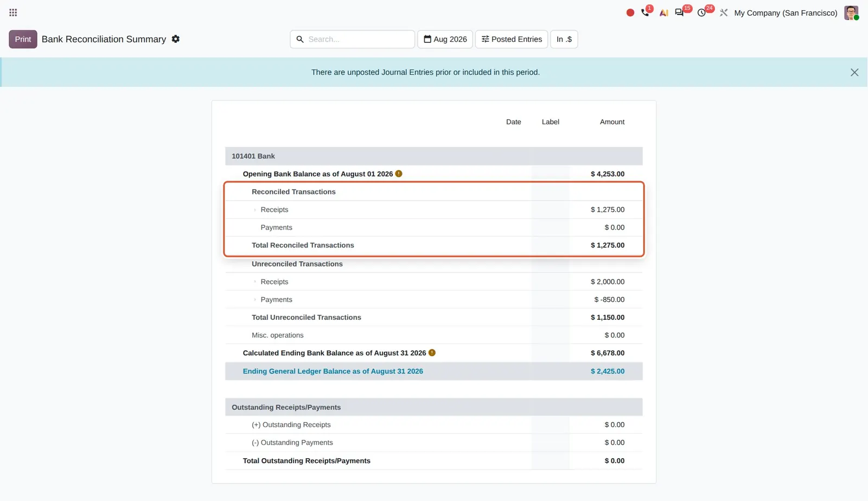868x501 pixels.
Task: Click the red recording indicator icon
Action: [x=630, y=12]
